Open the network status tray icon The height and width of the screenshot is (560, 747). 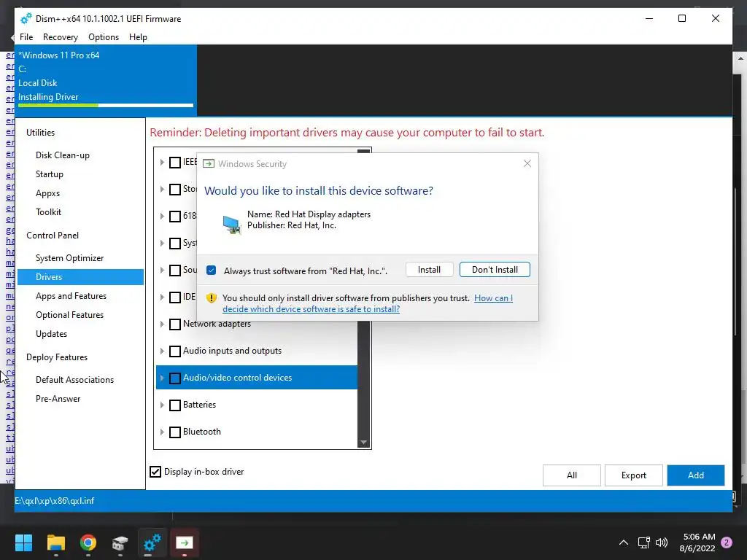pos(643,542)
